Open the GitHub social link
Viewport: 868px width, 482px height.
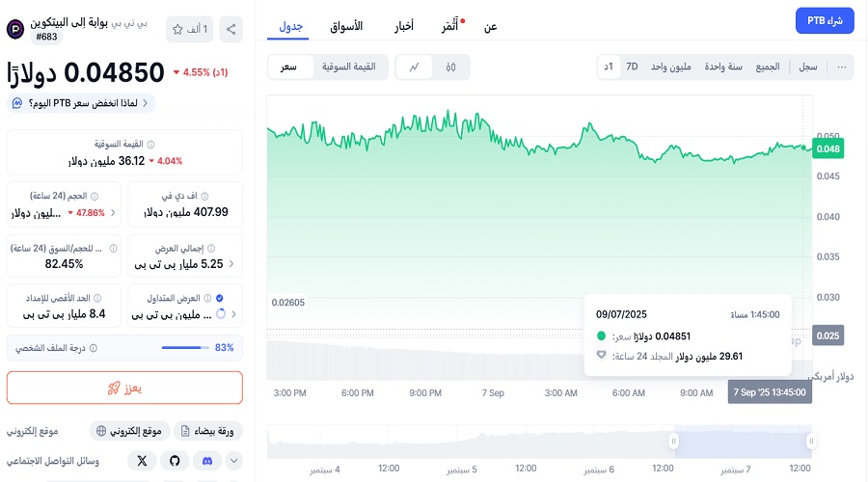175,461
